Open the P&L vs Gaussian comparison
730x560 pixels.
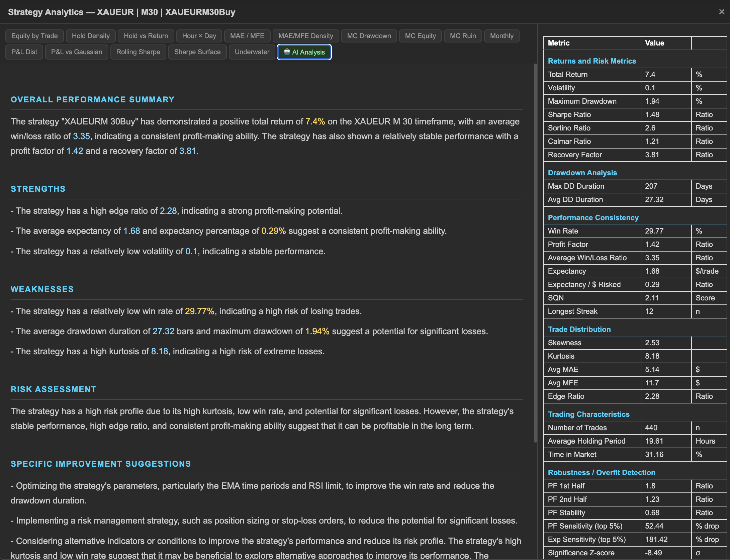76,52
